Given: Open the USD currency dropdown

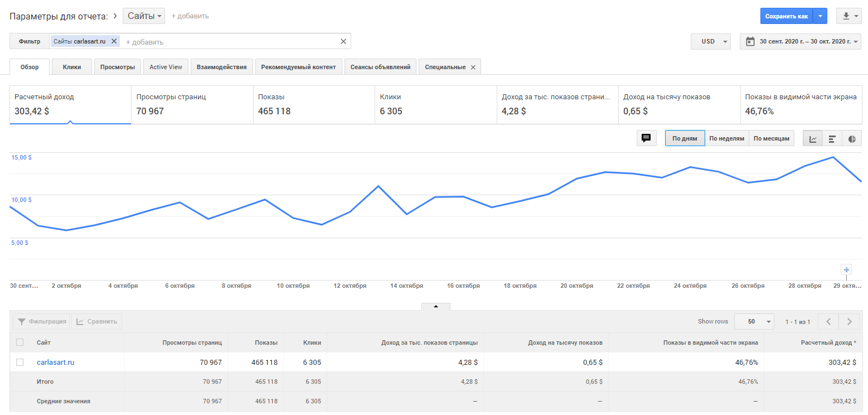Looking at the screenshot, I should pyautogui.click(x=710, y=41).
